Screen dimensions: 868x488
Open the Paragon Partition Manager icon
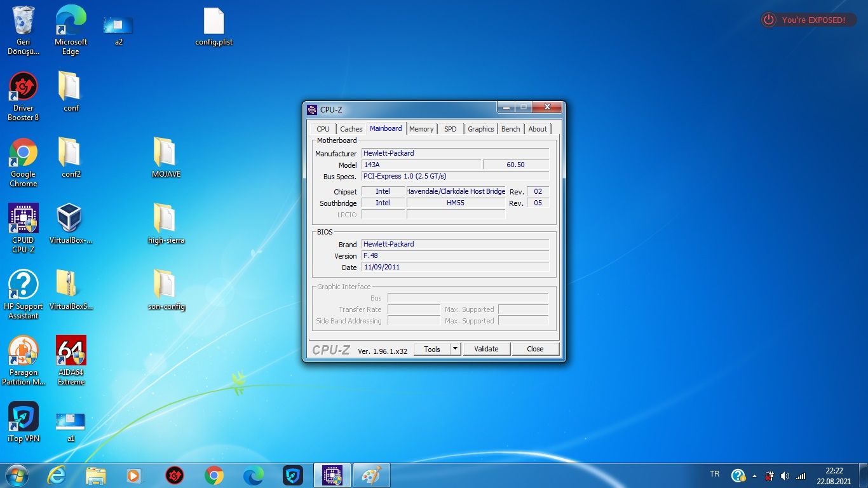(x=24, y=351)
